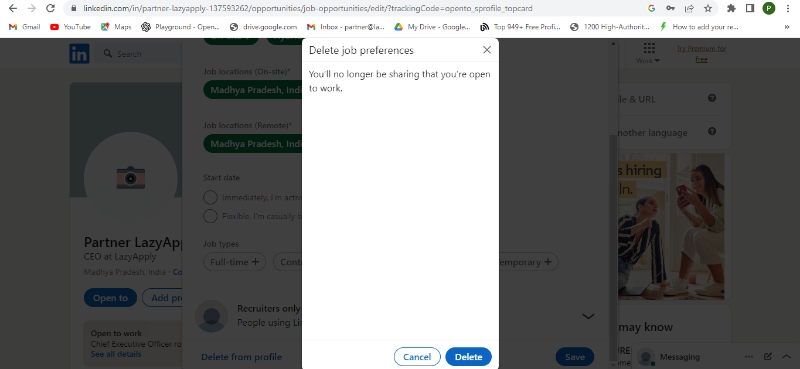Click the Try Premium for free link
The height and width of the screenshot is (369, 800).
coord(701,54)
